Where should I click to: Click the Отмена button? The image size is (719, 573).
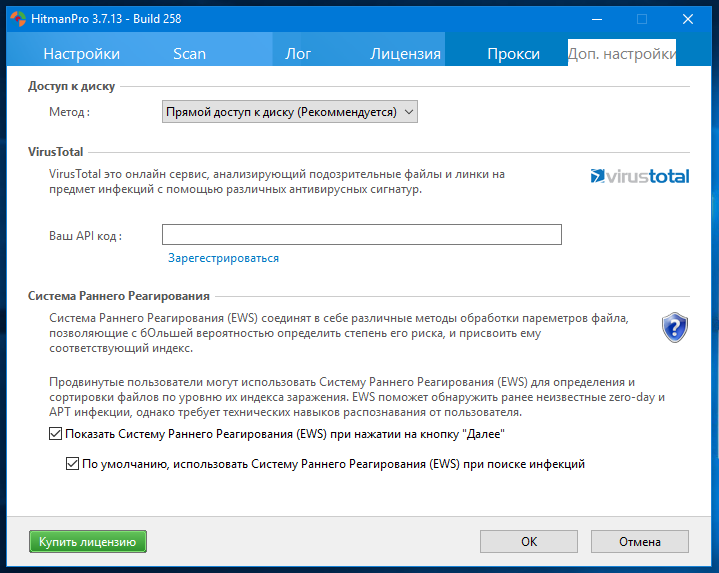[x=640, y=542]
